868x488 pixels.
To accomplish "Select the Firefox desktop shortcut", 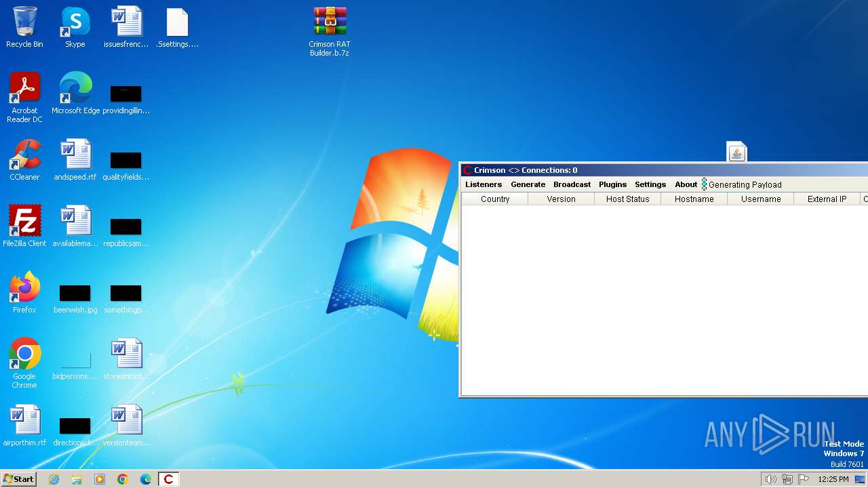I will [24, 293].
